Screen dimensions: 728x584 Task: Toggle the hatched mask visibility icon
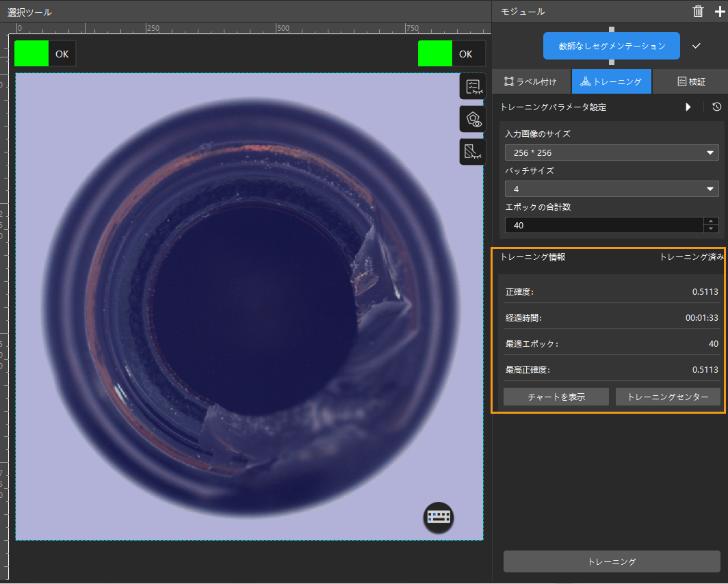(473, 152)
